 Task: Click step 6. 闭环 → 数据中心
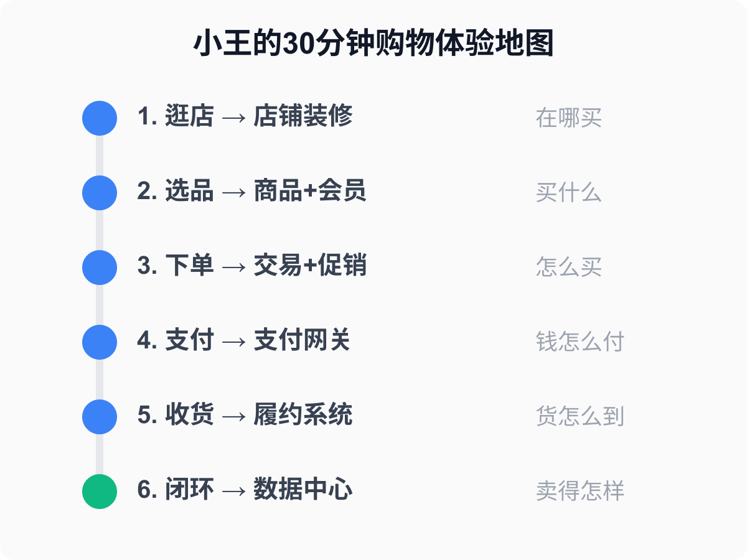click(245, 490)
